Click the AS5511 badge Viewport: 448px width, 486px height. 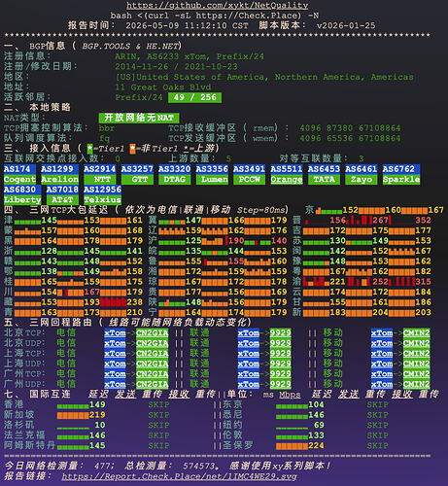287,169
